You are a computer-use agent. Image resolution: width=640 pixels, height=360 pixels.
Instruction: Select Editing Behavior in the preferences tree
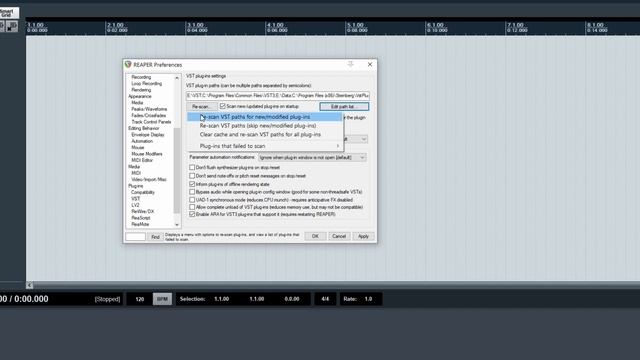[x=144, y=128]
